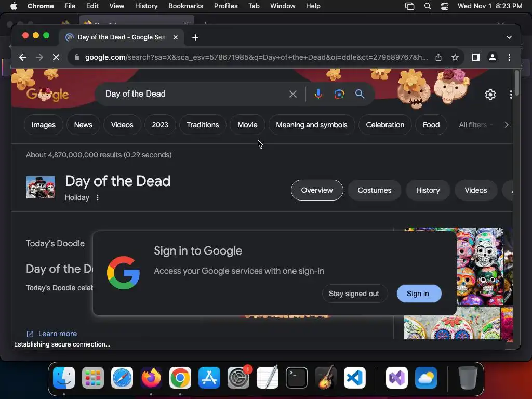The image size is (532, 399).
Task: Open the Apple menu
Action: [x=14, y=6]
